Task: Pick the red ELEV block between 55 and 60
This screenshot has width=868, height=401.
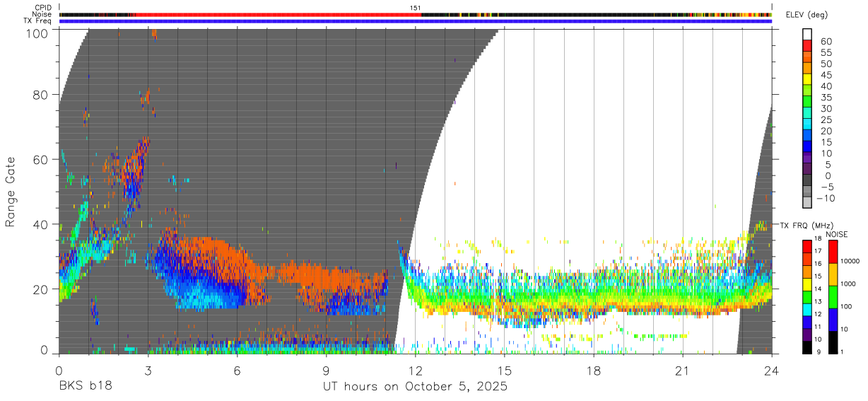Action: [x=807, y=46]
